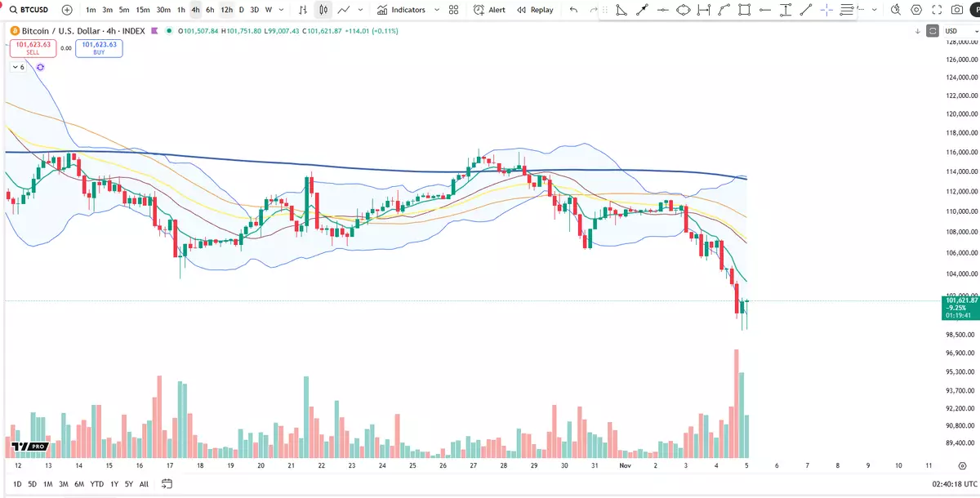The image size is (980, 498).
Task: Open the Indicators panel
Action: [401, 10]
